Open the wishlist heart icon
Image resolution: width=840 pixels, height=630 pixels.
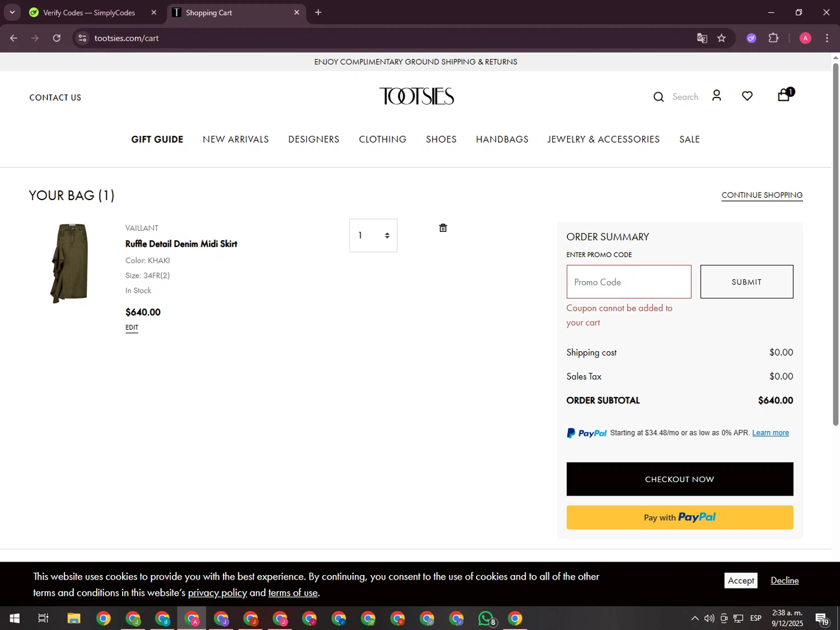747,96
